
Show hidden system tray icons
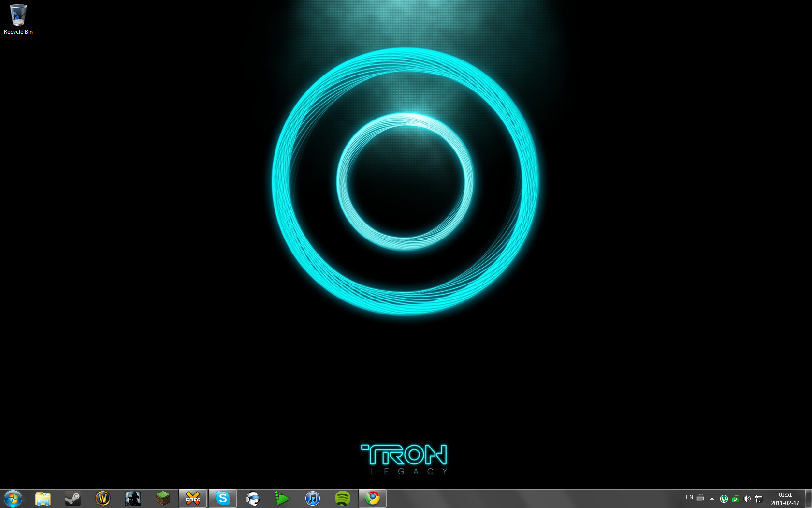pos(712,499)
